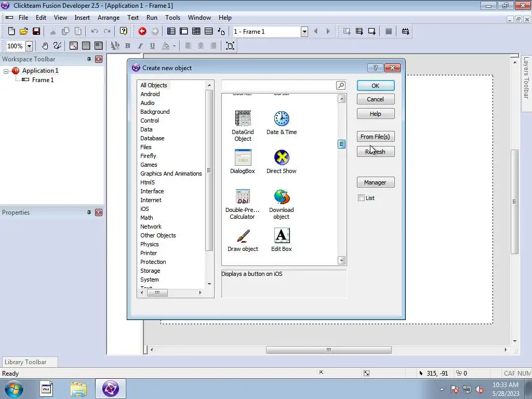Click the Open folder icon in the toolbar
This screenshot has width=532, height=399.
click(x=24, y=31)
